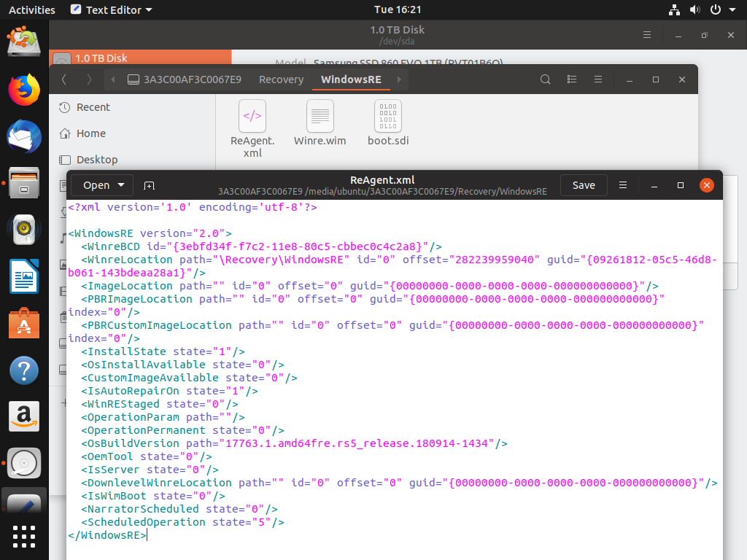Image resolution: width=747 pixels, height=560 pixels.
Task: Maximize the Text Editor window
Action: [x=681, y=185]
